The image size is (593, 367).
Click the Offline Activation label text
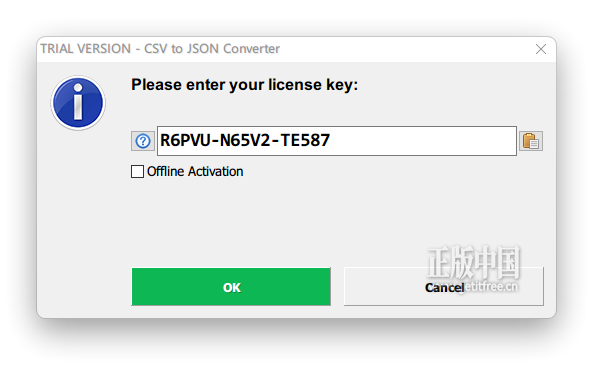point(195,171)
